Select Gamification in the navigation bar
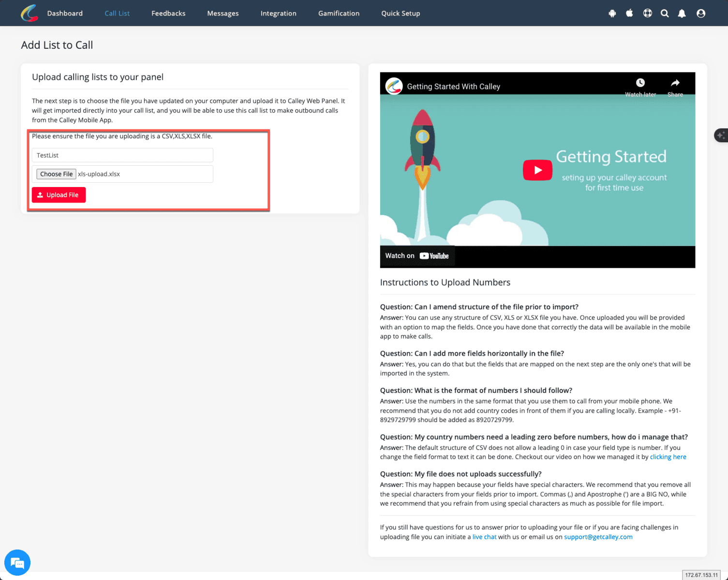 click(339, 14)
